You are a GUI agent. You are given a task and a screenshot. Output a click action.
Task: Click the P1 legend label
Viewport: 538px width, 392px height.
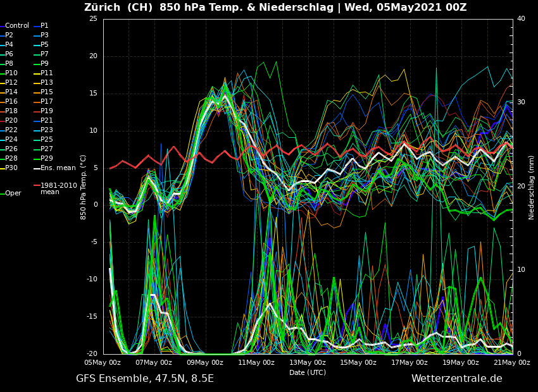click(42, 26)
